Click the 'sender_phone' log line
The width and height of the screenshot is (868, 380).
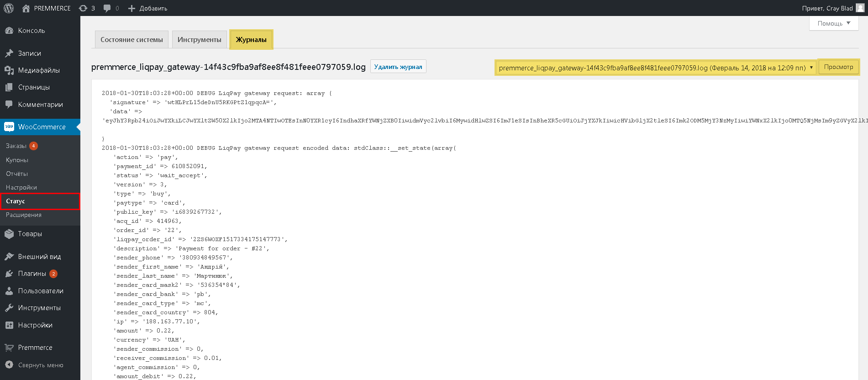pos(173,258)
